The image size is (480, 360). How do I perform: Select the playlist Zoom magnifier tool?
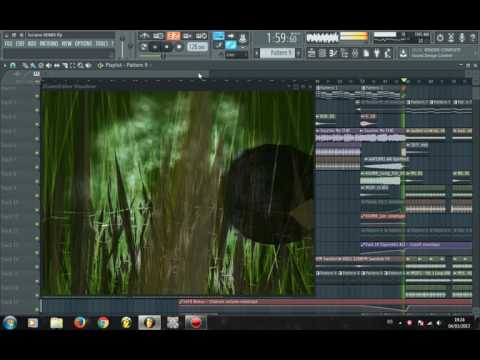(81, 66)
